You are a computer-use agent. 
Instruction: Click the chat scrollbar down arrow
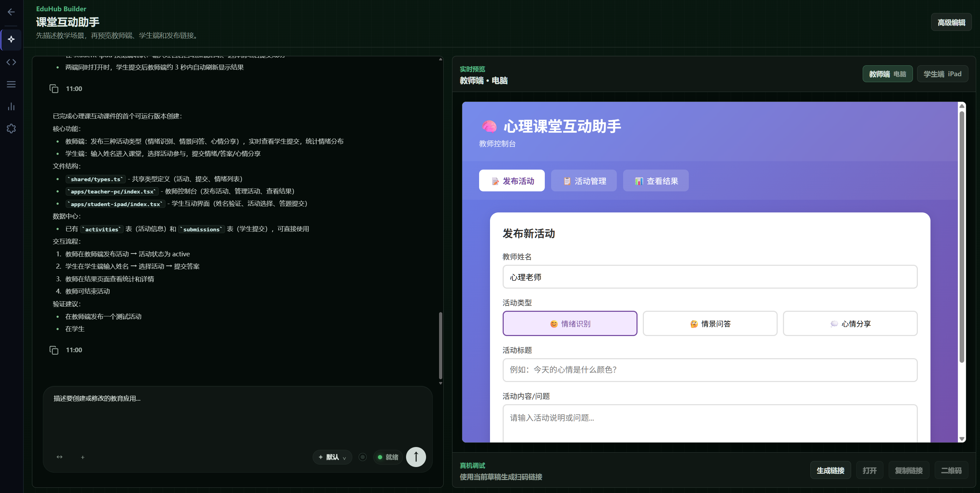coord(440,383)
